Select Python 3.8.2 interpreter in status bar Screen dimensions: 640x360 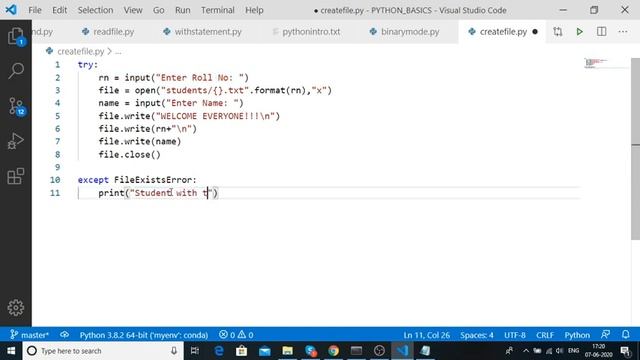coord(144,335)
